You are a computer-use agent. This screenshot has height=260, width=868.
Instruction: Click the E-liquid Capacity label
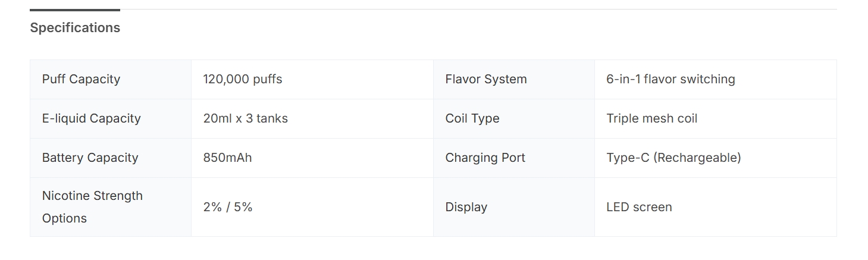tap(91, 118)
